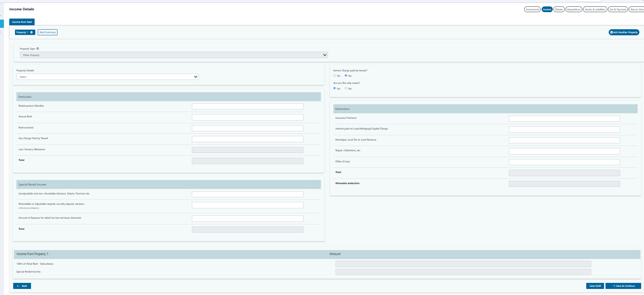
Task: Click into the Rent received field
Action: tap(247, 128)
